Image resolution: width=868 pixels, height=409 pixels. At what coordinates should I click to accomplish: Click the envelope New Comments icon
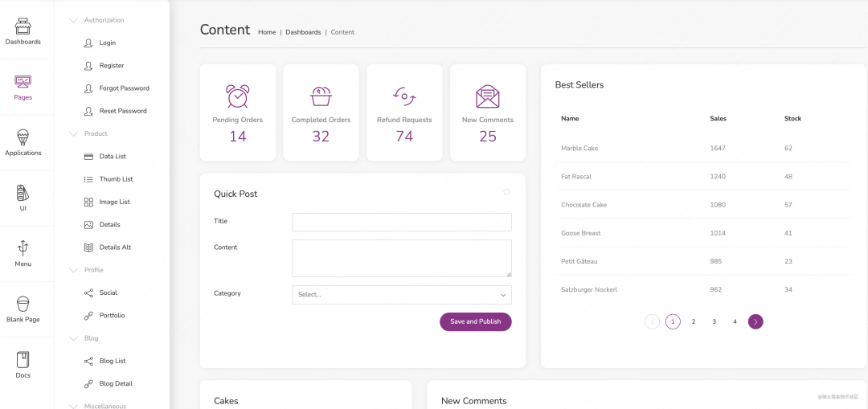click(488, 96)
